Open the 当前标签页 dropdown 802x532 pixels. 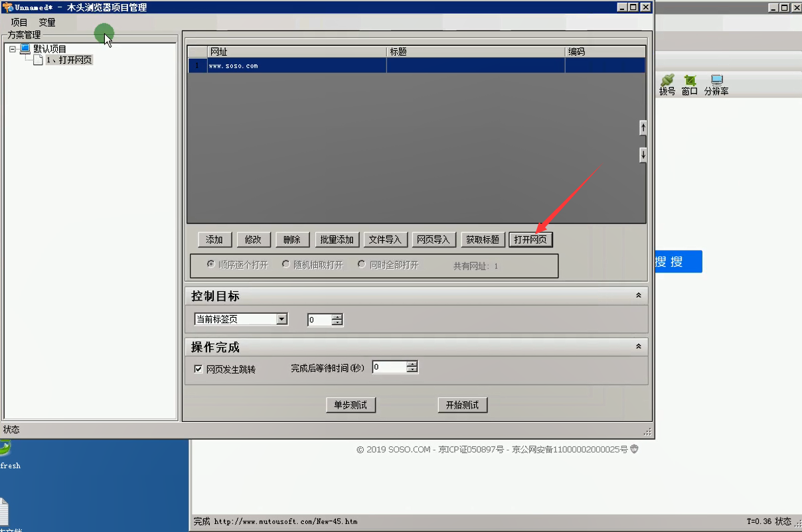pos(282,319)
